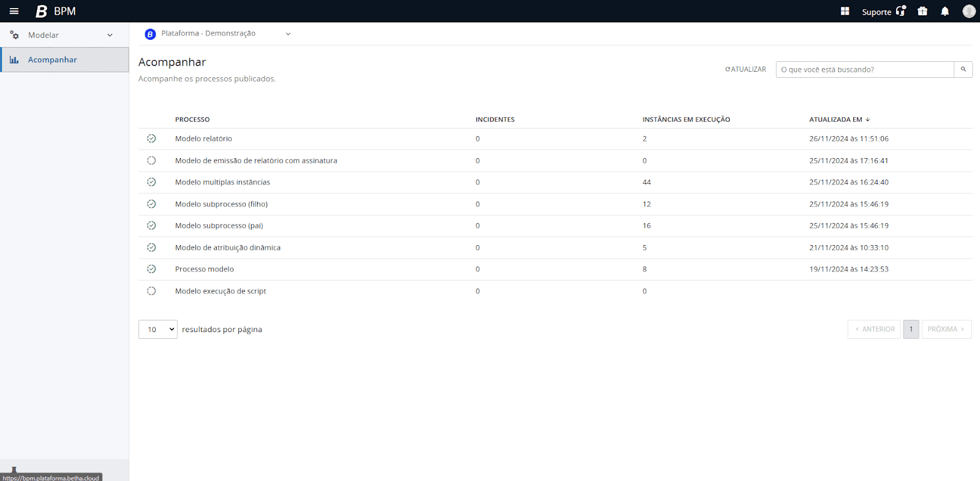Click status icon for Modelo execução de script

151,291
